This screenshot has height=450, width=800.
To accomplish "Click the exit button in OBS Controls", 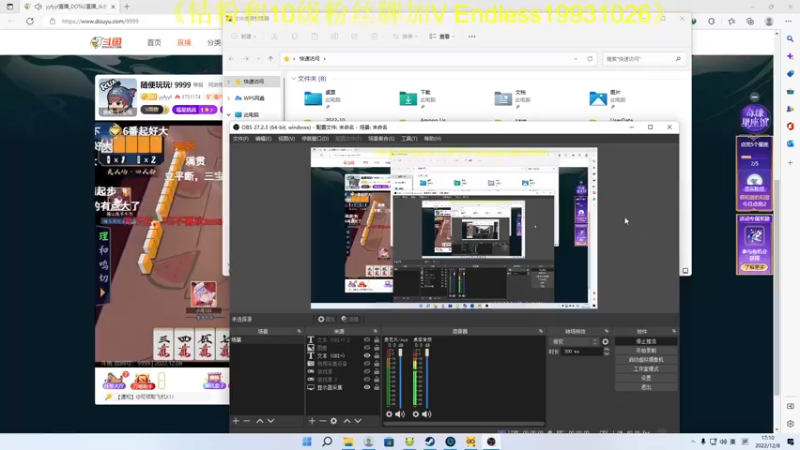I will [646, 387].
